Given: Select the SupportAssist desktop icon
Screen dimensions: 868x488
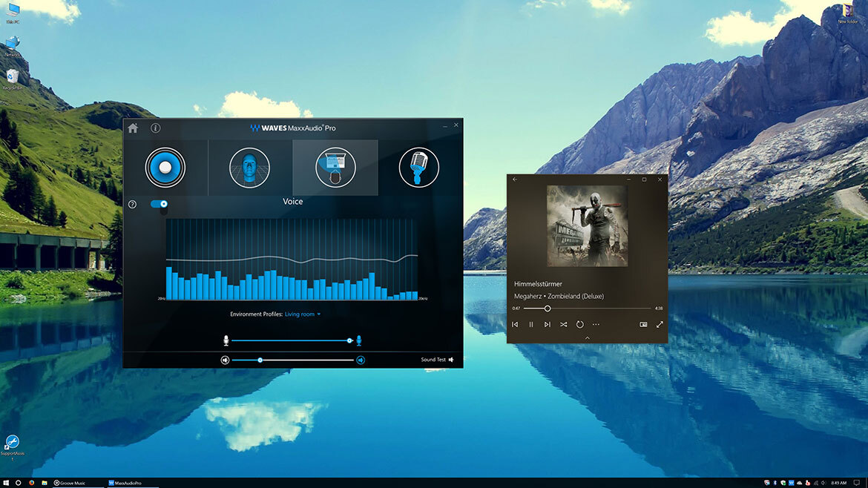Looking at the screenshot, I should tap(12, 447).
